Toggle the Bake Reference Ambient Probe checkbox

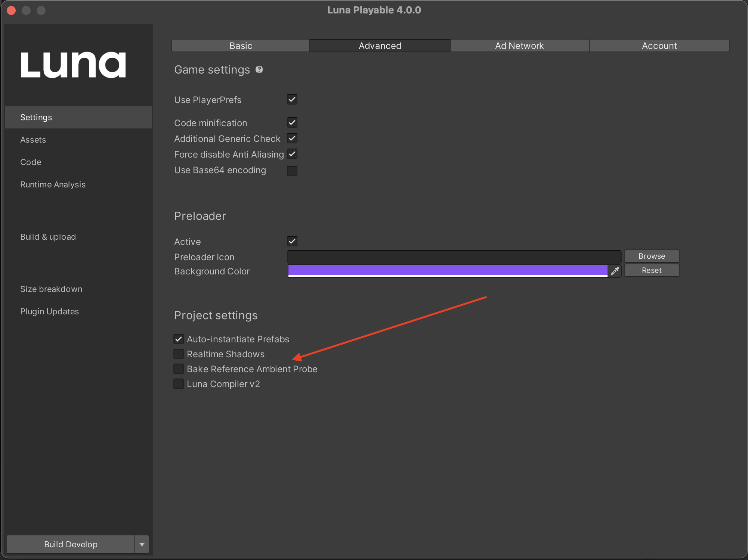coord(179,369)
